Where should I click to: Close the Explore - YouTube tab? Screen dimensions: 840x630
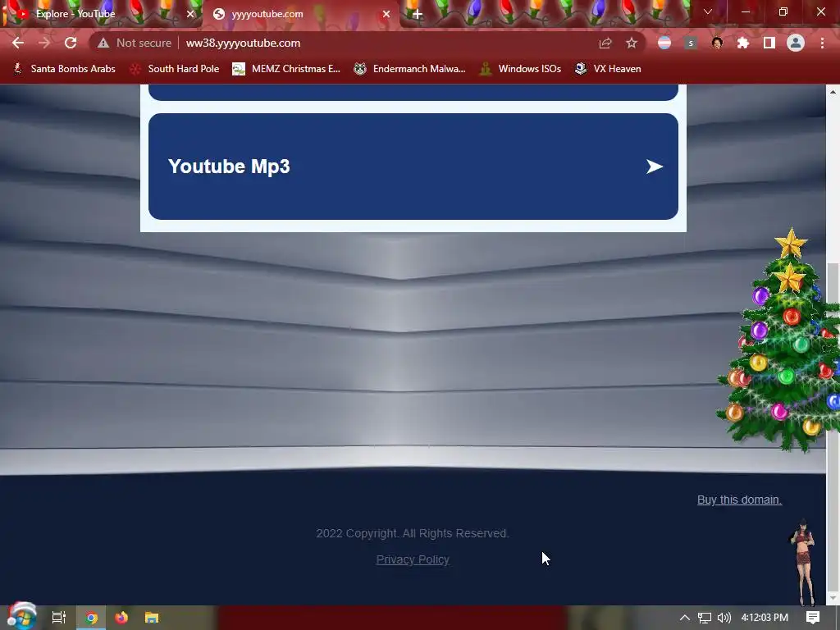point(190,14)
